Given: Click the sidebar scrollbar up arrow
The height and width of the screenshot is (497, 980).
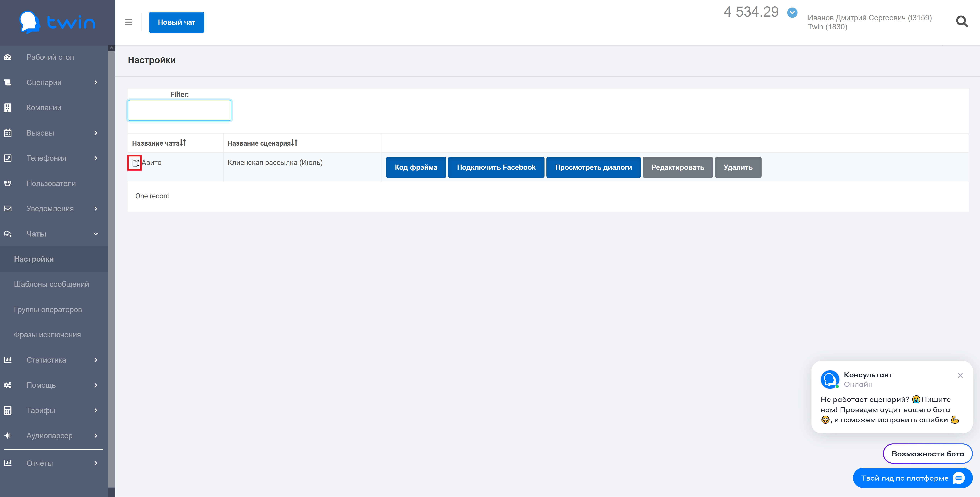Looking at the screenshot, I should click(x=112, y=48).
